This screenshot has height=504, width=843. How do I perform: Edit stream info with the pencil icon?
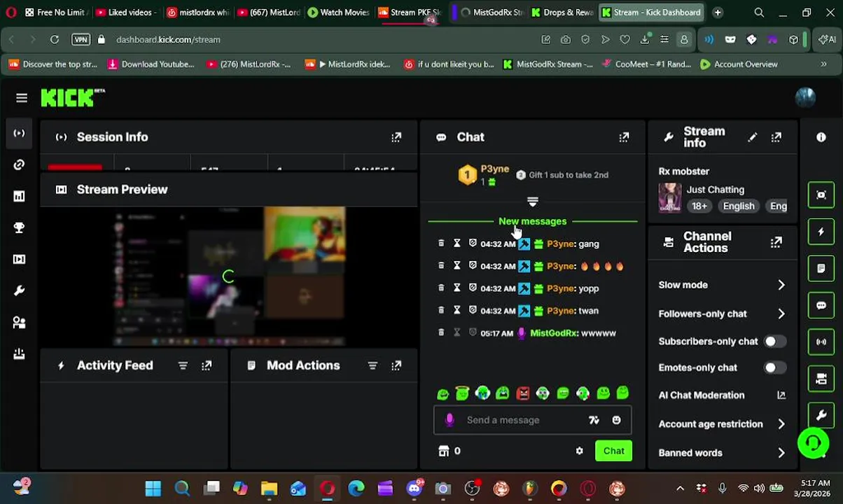752,137
